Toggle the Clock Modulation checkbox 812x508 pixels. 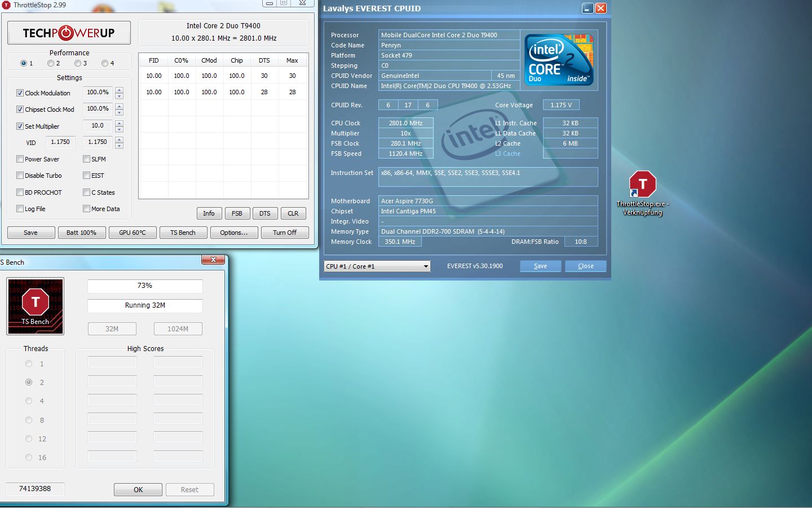point(20,93)
